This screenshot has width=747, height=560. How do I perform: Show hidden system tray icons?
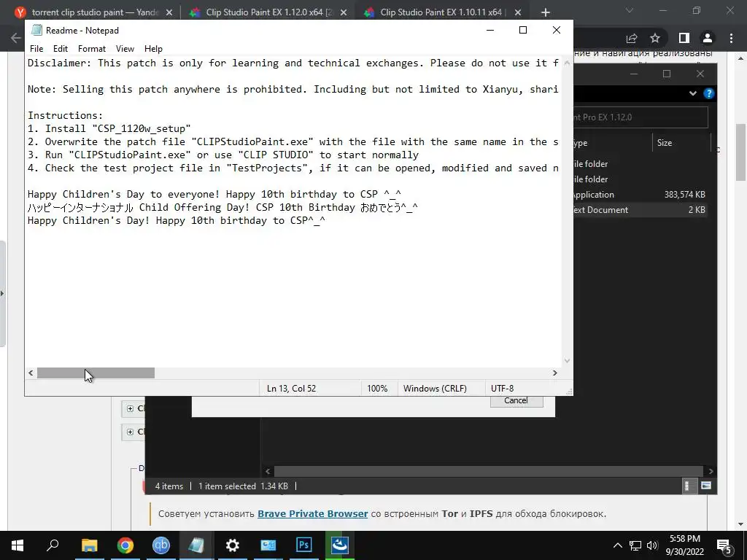[617, 545]
